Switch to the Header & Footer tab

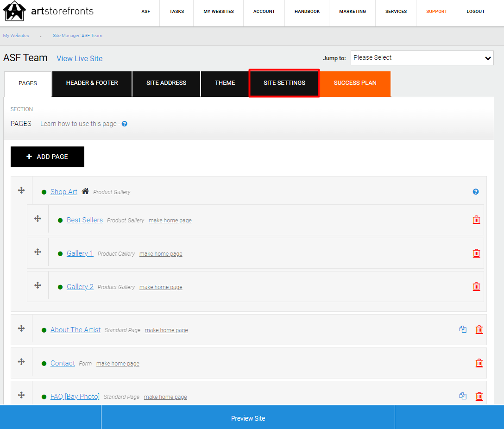(92, 83)
